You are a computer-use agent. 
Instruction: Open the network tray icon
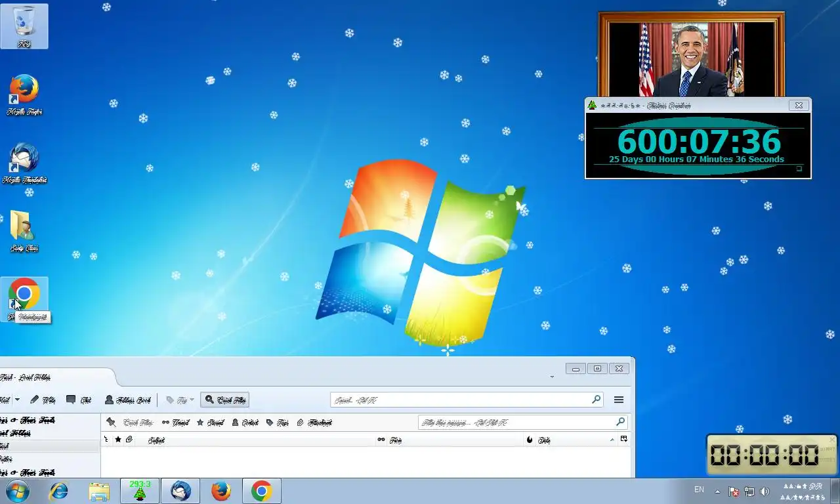[x=749, y=491]
